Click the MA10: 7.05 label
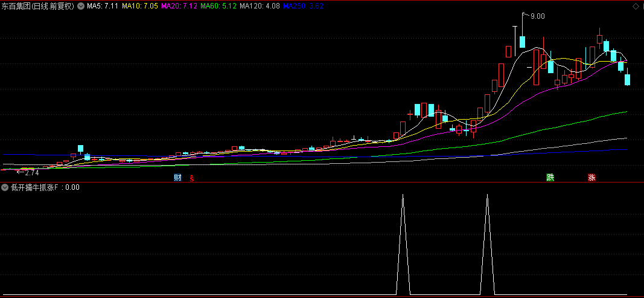Image resolution: width=644 pixels, height=298 pixels. click(139, 6)
